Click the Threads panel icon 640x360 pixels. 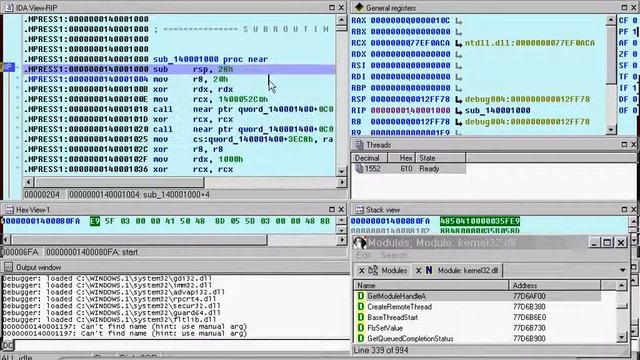(x=359, y=144)
